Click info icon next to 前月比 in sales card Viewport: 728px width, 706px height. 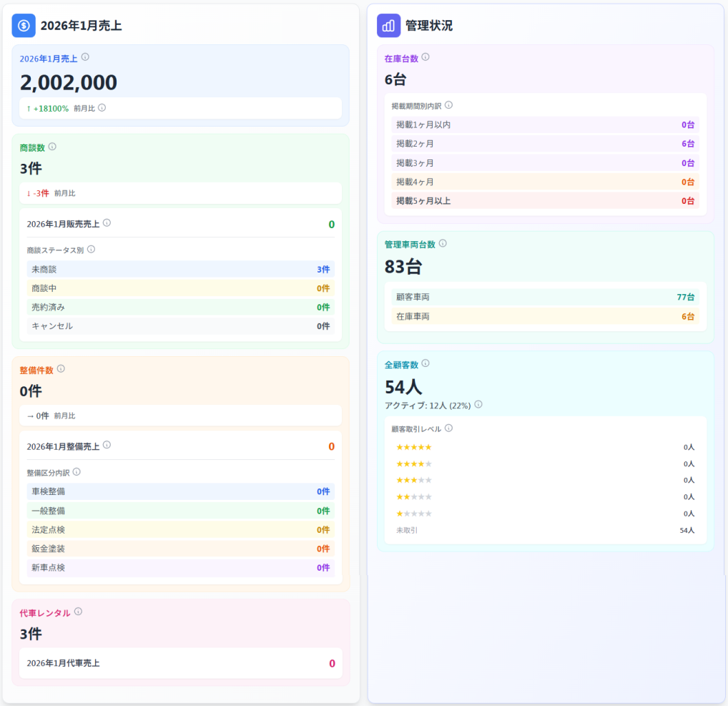102,108
